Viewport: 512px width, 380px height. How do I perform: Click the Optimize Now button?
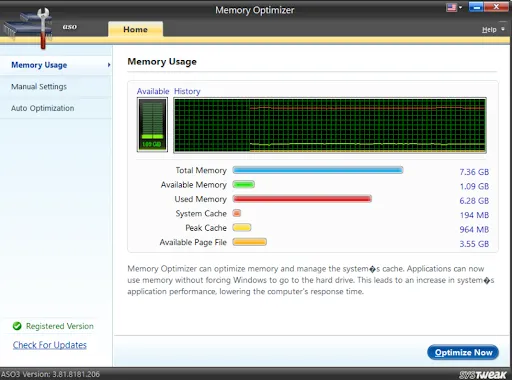pyautogui.click(x=463, y=352)
